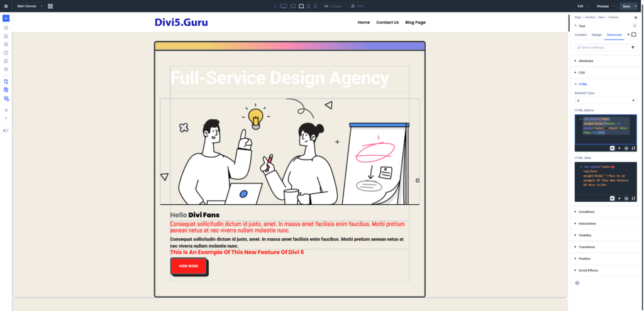Viewport: 644px width, 311px height.
Task: Click the settings icon in HTML Before editor
Action: click(x=626, y=148)
